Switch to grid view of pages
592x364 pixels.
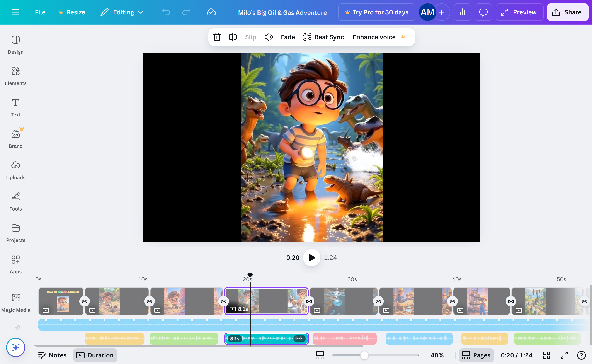point(546,355)
